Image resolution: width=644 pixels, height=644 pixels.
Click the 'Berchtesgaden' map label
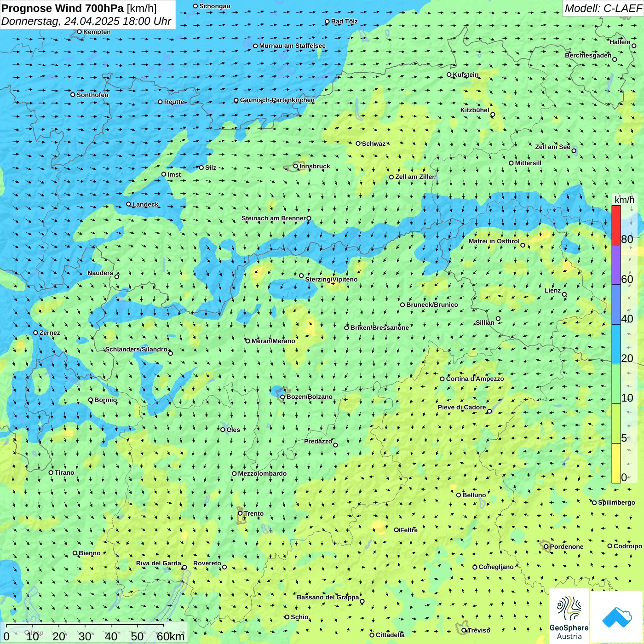[588, 55]
